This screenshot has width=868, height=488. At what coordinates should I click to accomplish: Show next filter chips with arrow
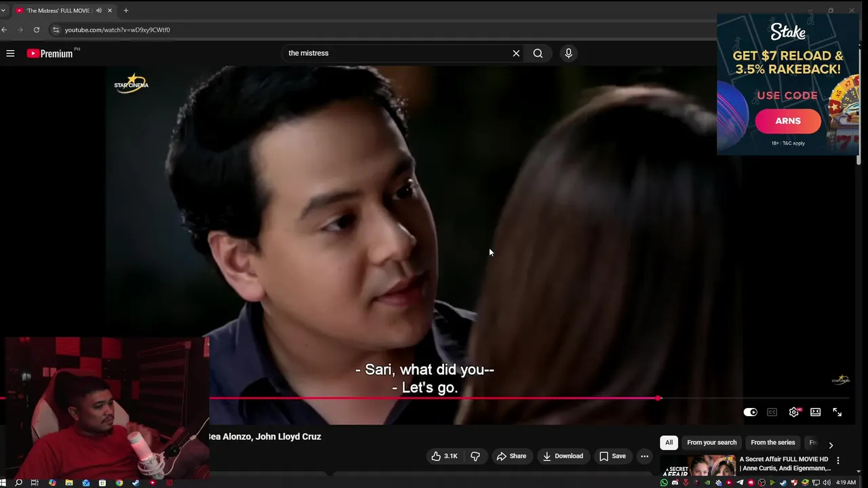pyautogui.click(x=831, y=445)
